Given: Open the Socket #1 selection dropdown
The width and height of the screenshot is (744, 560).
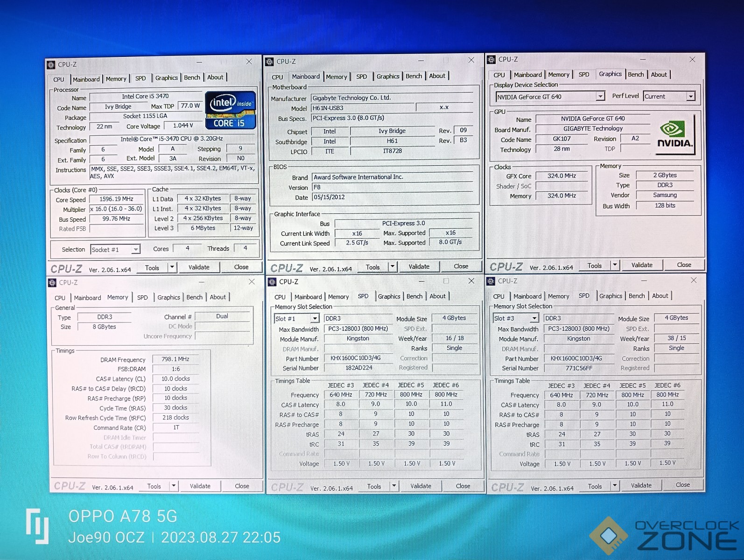Looking at the screenshot, I should (x=135, y=250).
